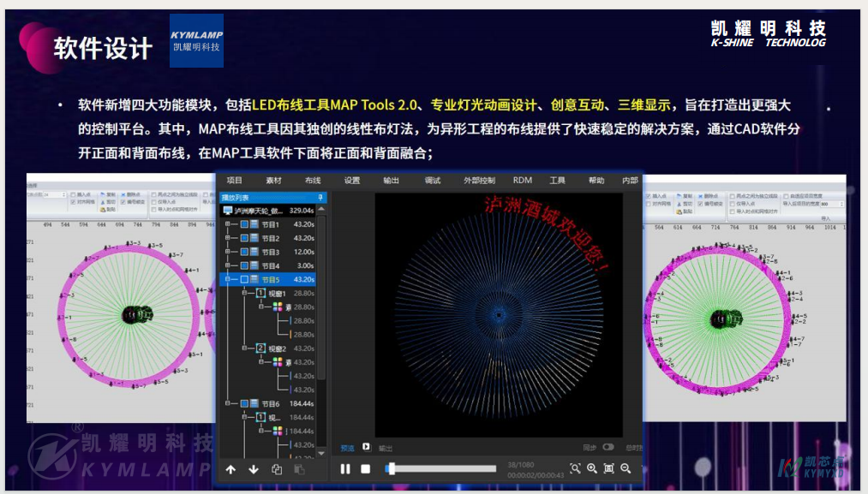Image resolution: width=868 pixels, height=494 pixels.
Task: Expand the 节目2 tree node
Action: point(228,238)
